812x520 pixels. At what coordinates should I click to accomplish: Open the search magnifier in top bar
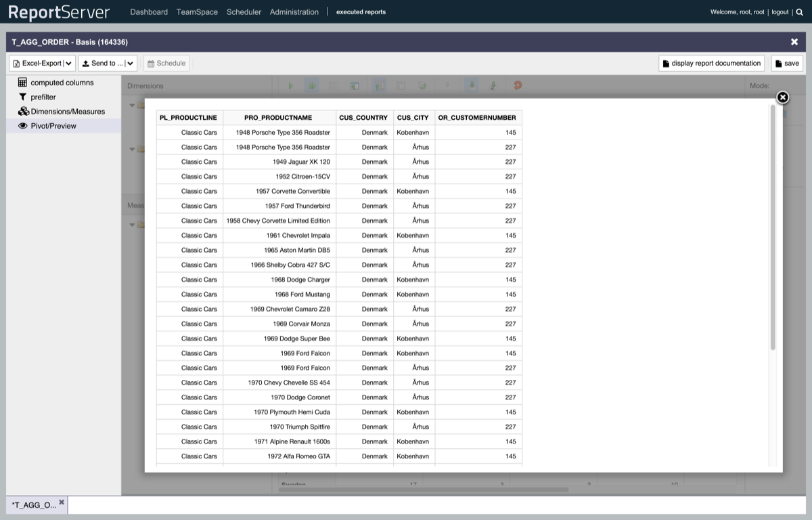[x=799, y=12]
